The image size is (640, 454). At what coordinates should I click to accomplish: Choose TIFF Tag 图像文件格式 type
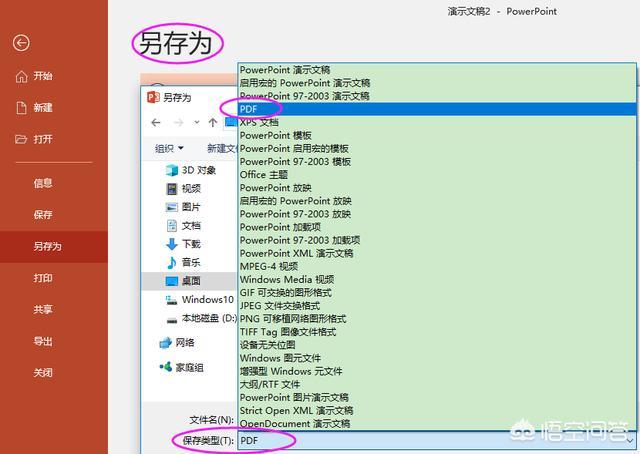[x=437, y=332]
